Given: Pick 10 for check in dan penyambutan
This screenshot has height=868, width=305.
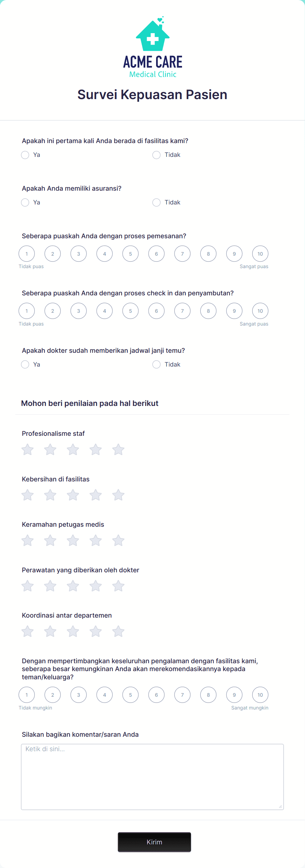Looking at the screenshot, I should [x=260, y=311].
